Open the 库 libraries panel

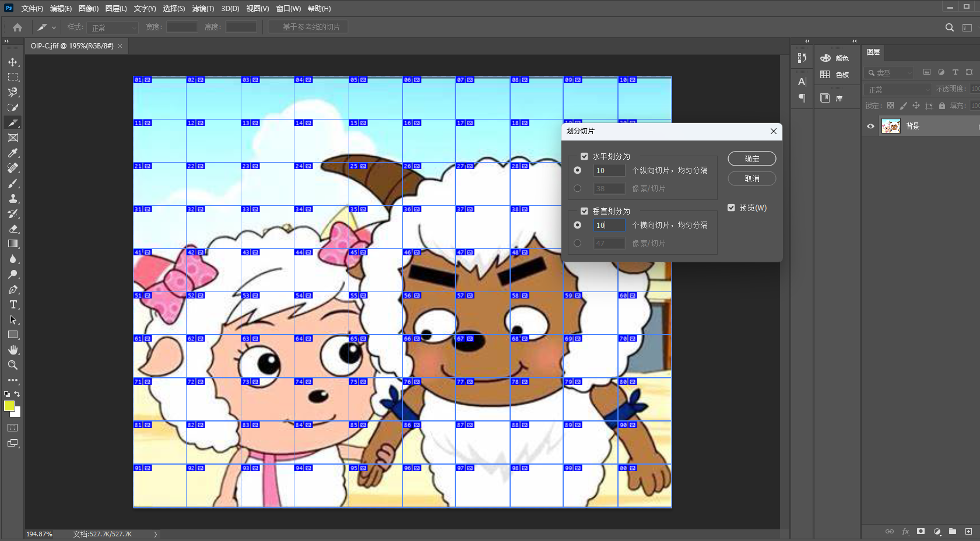(x=831, y=98)
